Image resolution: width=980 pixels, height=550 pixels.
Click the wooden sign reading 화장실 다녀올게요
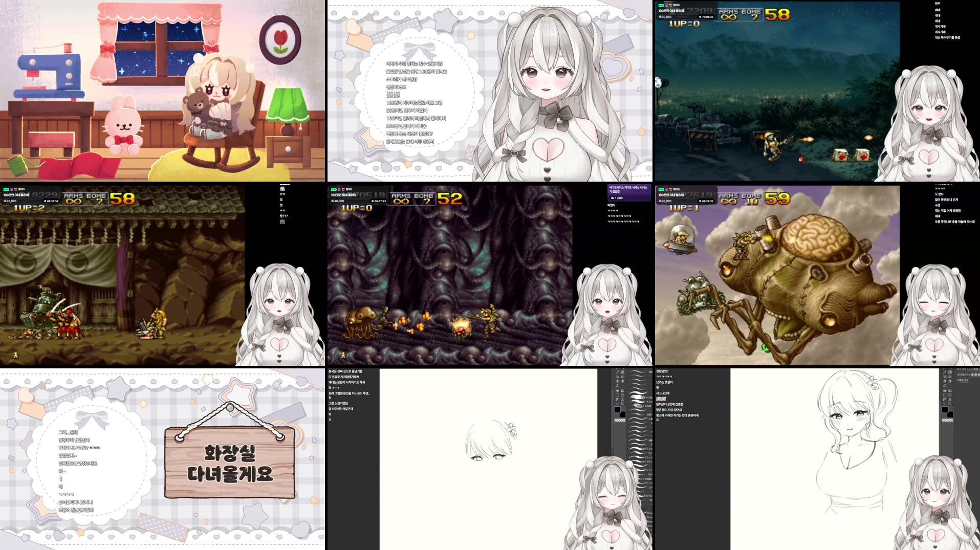pyautogui.click(x=230, y=463)
